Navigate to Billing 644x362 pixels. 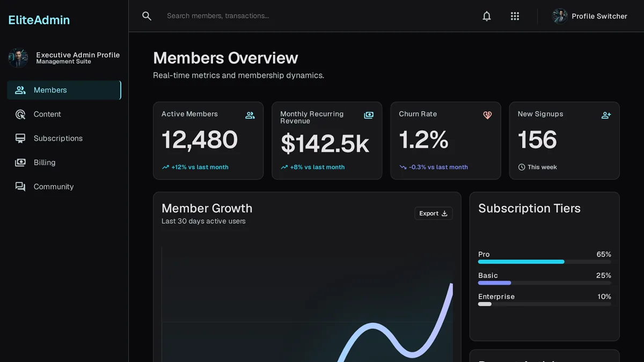(x=64, y=162)
